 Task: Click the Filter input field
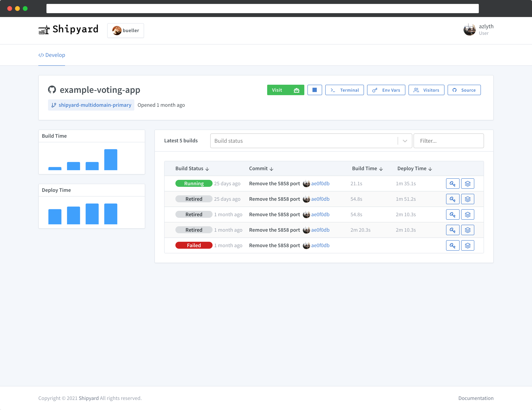pyautogui.click(x=448, y=141)
